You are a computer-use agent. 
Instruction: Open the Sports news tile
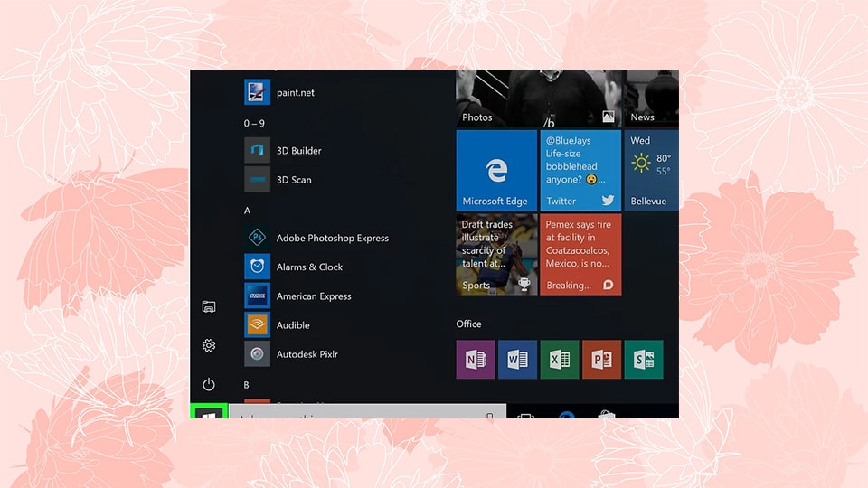point(496,254)
